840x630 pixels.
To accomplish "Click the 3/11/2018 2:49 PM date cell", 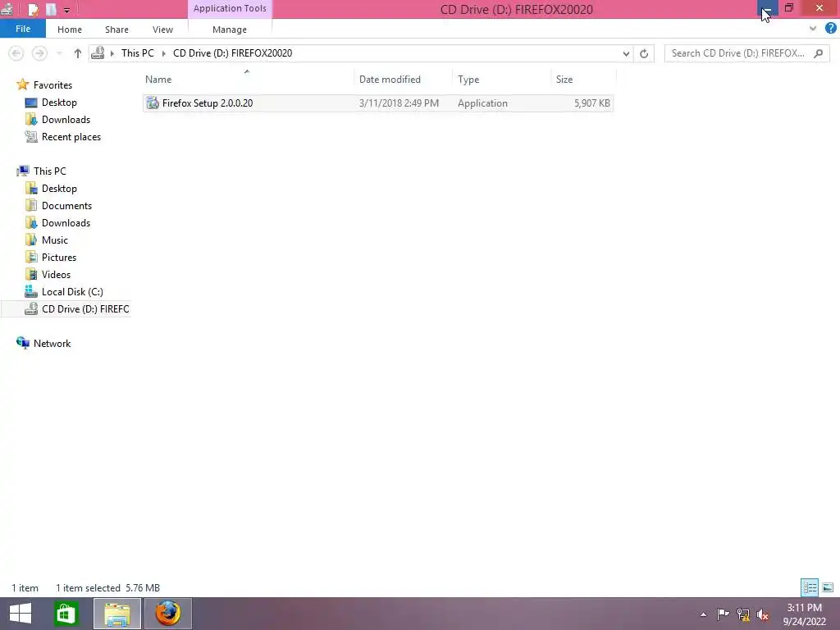I will (x=399, y=103).
